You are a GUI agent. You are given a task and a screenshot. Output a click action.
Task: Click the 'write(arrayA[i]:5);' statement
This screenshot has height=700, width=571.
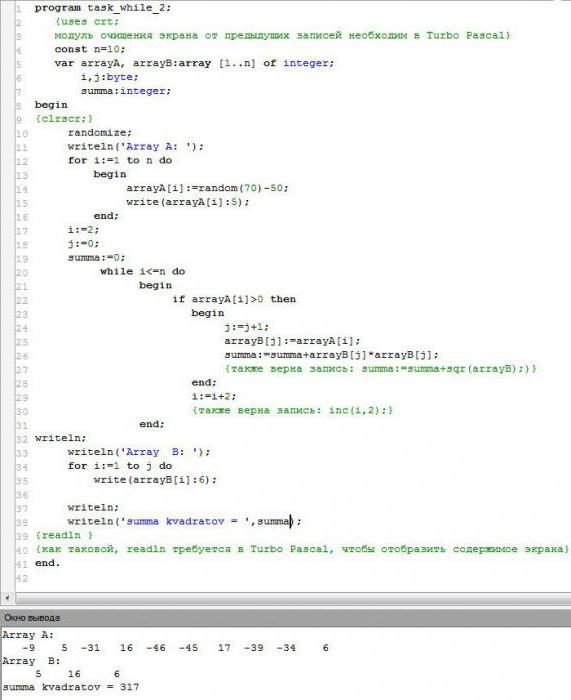[x=188, y=202]
